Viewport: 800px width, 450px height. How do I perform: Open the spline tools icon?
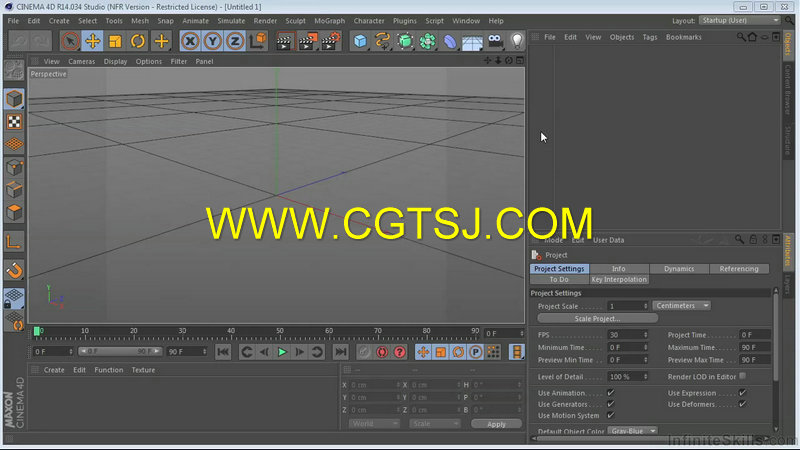click(x=382, y=41)
